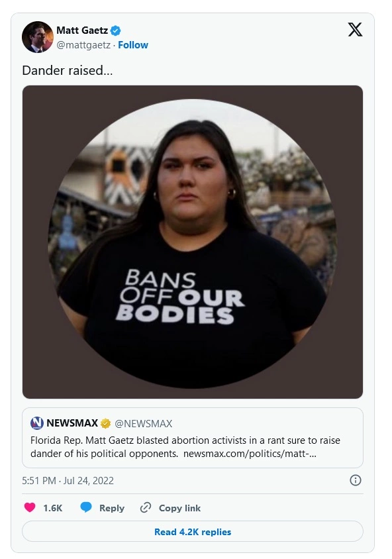The width and height of the screenshot is (392, 559).
Task: Open the X logo in tweet header
Action: pos(355,30)
